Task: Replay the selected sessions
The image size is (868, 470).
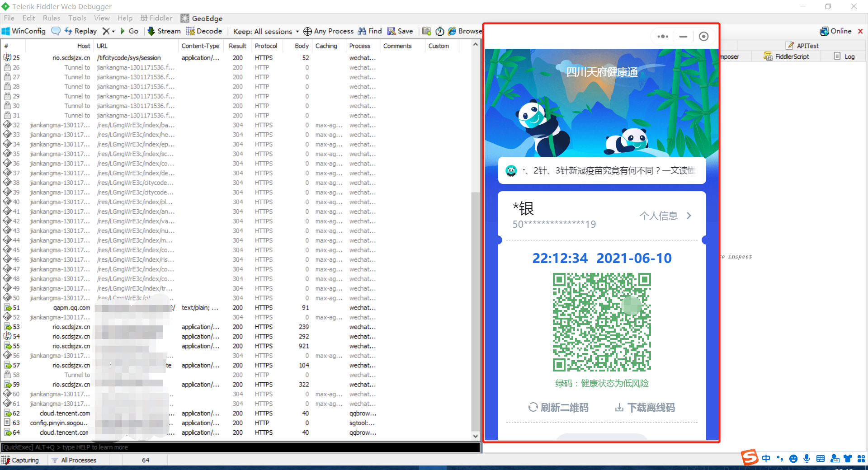Action: click(80, 31)
